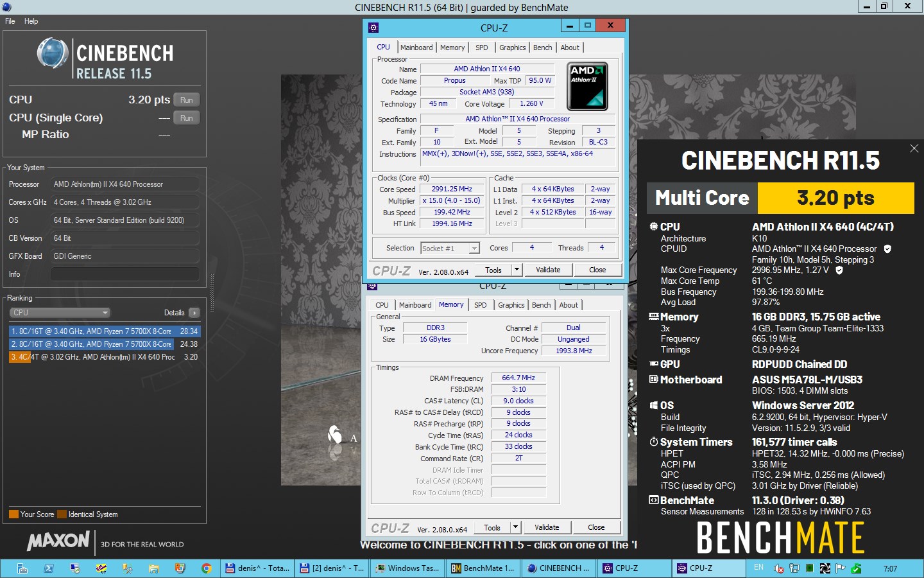The image size is (924, 578).
Task: Click the DRAM Frequency value 664.7 MHz
Action: [518, 378]
